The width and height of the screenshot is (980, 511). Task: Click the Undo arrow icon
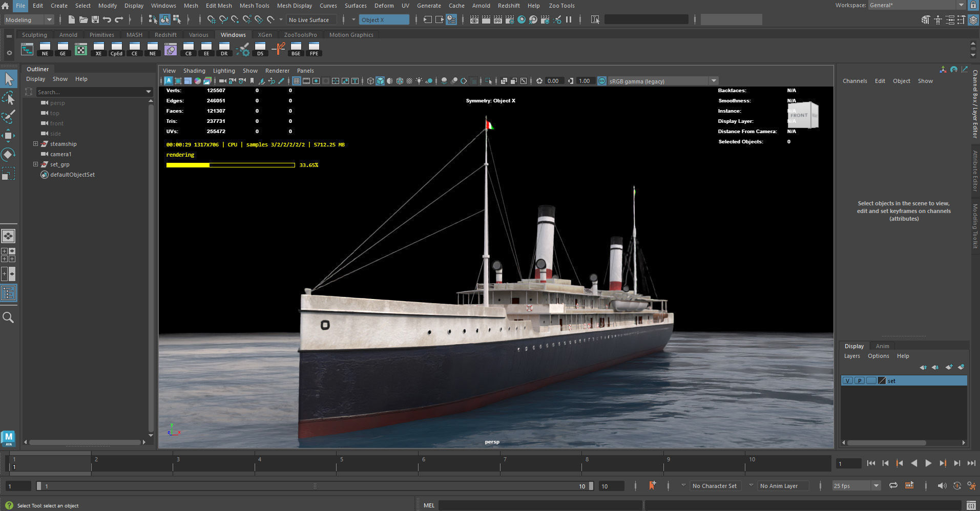point(107,19)
